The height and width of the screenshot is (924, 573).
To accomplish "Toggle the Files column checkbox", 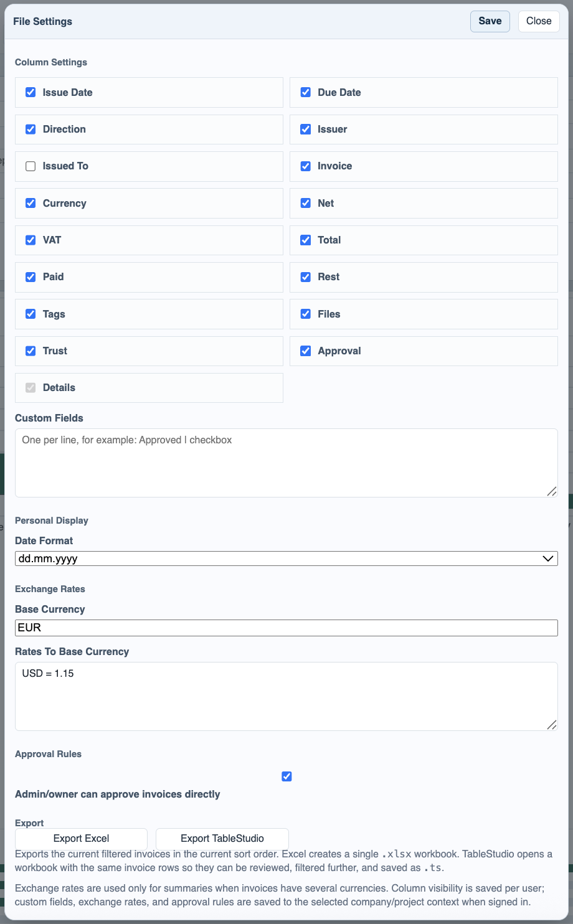I will click(306, 314).
